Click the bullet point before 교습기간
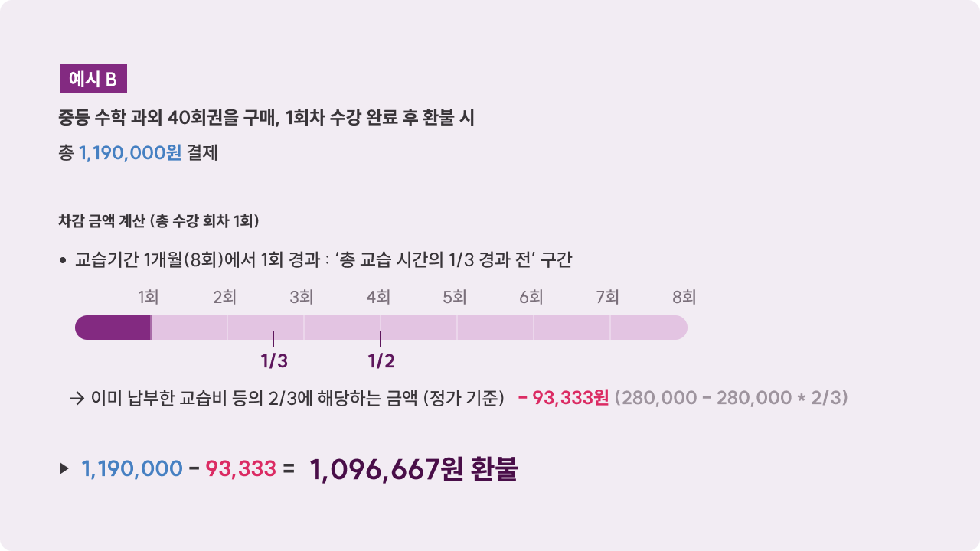Image resolution: width=980 pixels, height=551 pixels. (63, 261)
